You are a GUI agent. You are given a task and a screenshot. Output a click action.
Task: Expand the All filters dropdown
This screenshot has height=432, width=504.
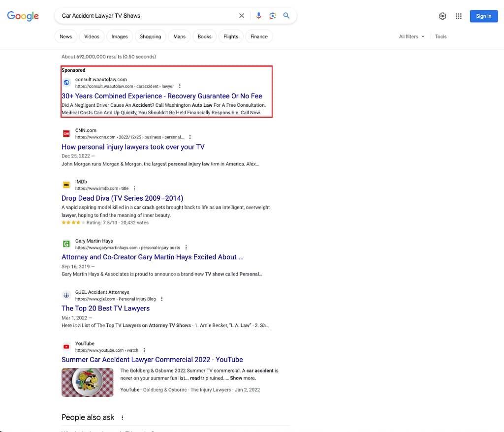pyautogui.click(x=411, y=36)
